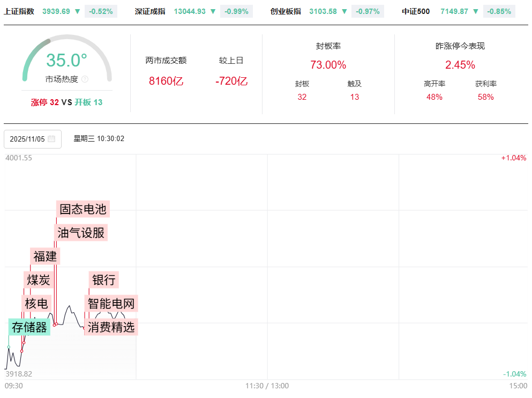Click the 煤炭 sector label
This screenshot has height=398, width=532.
pos(39,280)
